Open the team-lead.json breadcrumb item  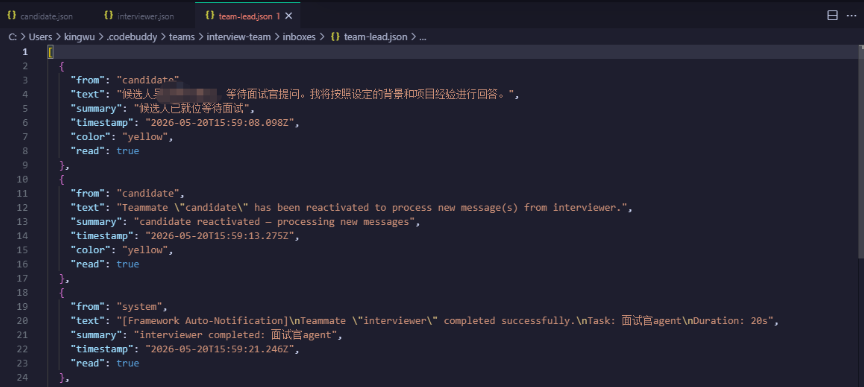point(375,37)
